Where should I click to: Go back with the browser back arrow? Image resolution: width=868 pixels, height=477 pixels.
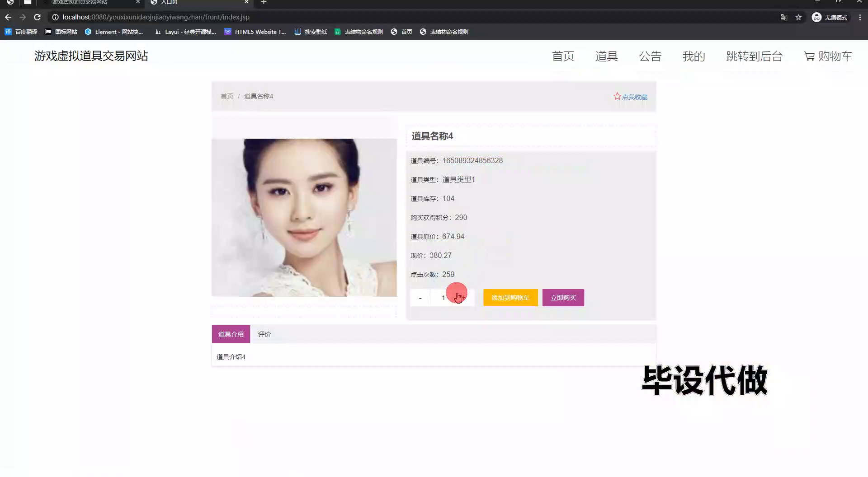[8, 17]
